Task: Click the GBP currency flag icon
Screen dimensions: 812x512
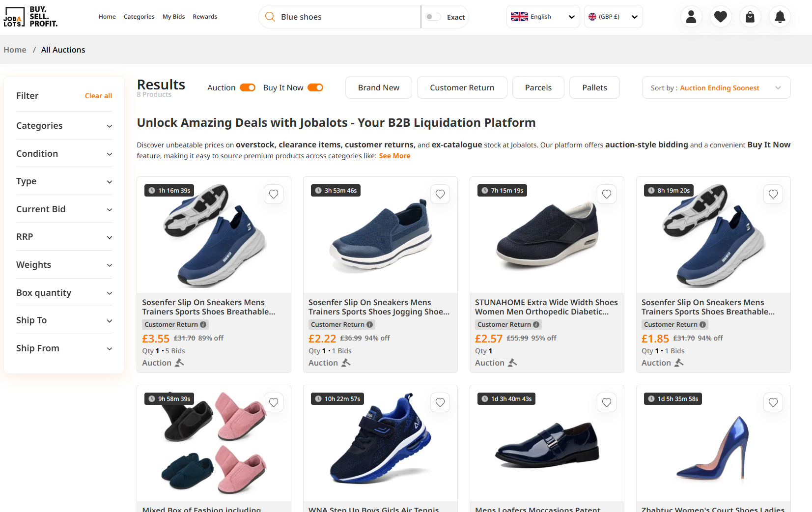Action: pos(592,17)
